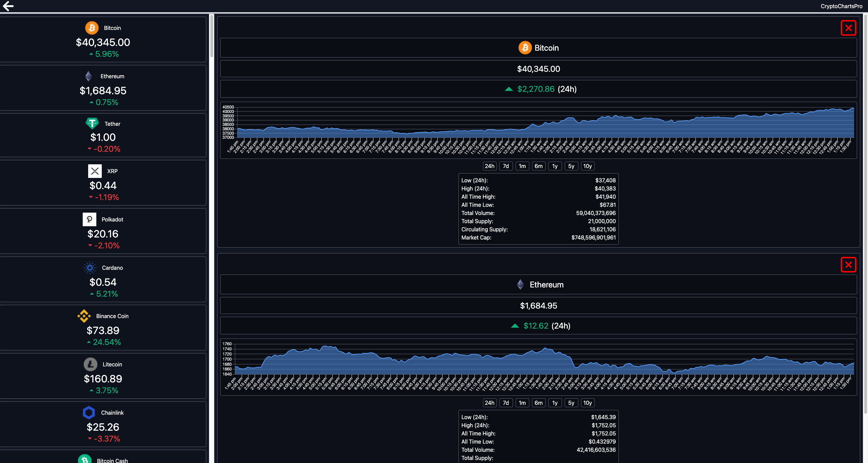Click the main charts panel scrollbar
Viewport: 868px width, 463px height.
pos(865,214)
